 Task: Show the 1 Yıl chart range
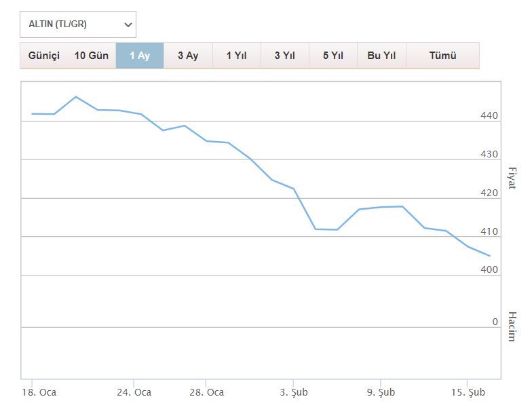[236, 56]
